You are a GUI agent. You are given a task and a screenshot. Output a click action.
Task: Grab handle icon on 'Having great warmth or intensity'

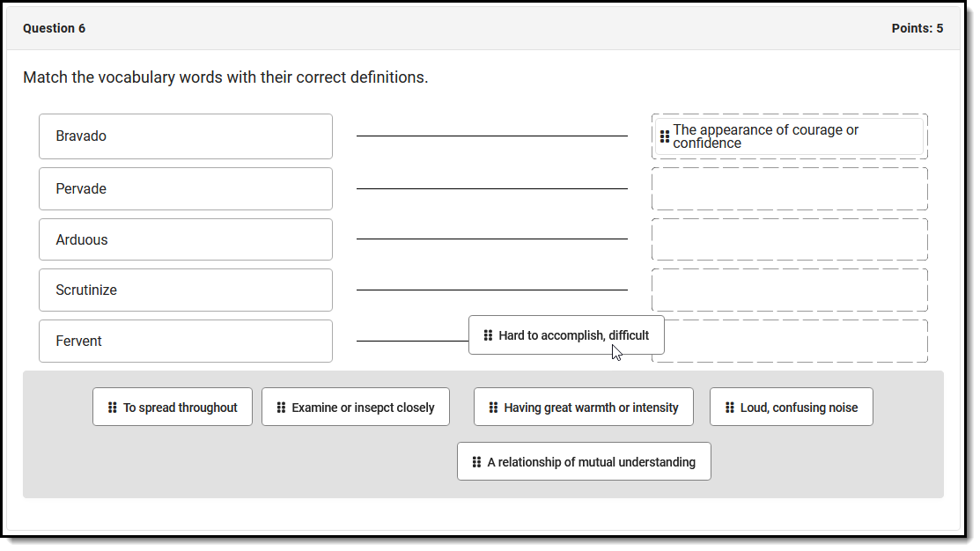pyautogui.click(x=493, y=408)
